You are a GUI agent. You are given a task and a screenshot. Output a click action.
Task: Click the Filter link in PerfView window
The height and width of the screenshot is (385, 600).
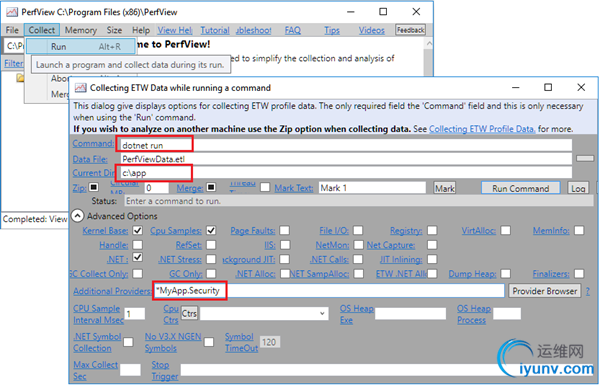coord(14,63)
